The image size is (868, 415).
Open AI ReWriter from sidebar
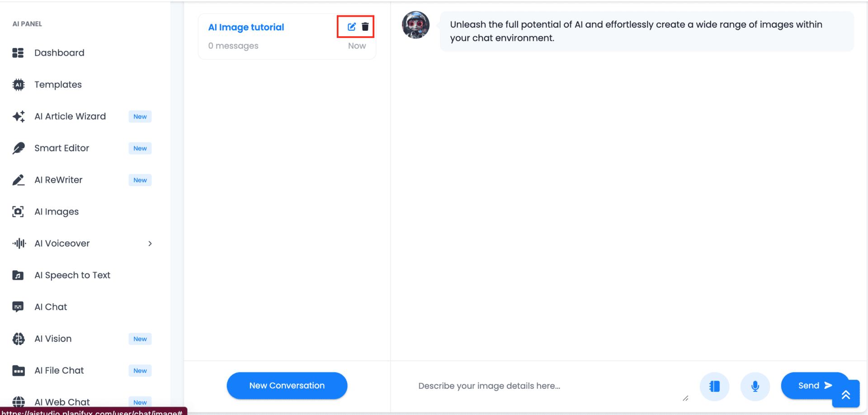click(58, 180)
